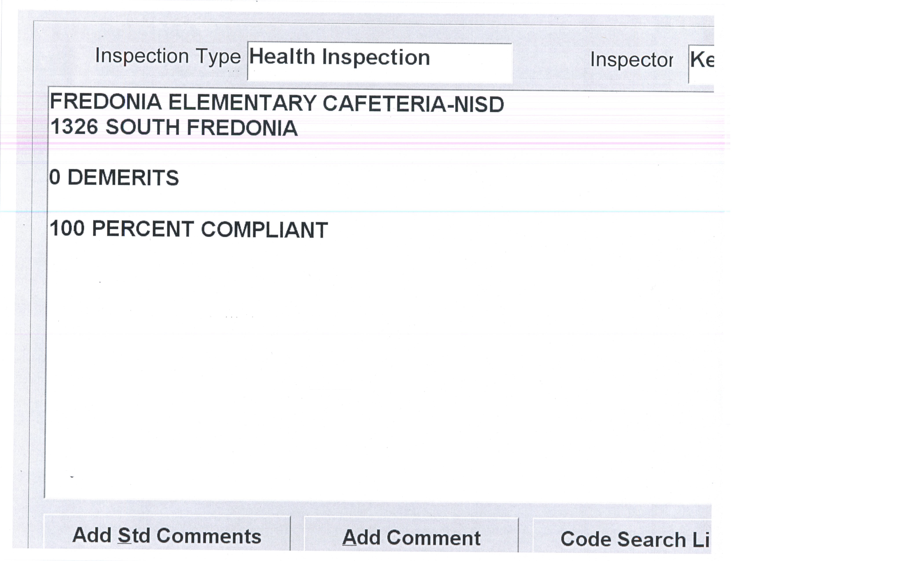Click the 0 DEMERITS comment line
The height and width of the screenshot is (561, 924).
tap(114, 177)
